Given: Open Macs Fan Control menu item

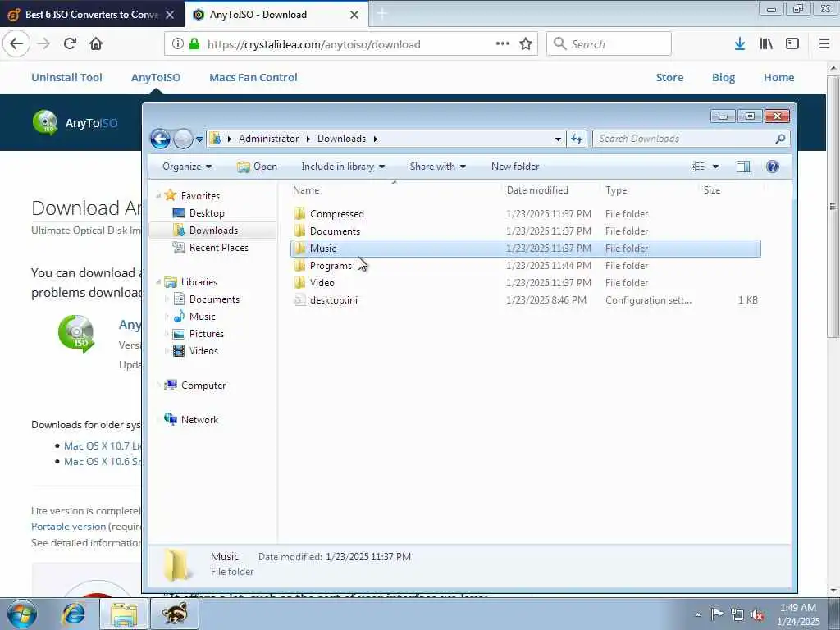Looking at the screenshot, I should coord(253,78).
